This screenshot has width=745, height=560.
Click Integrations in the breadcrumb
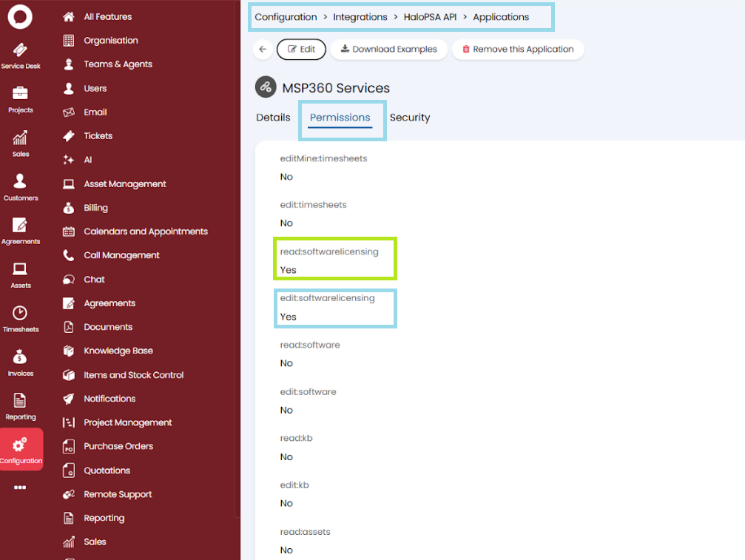(360, 16)
